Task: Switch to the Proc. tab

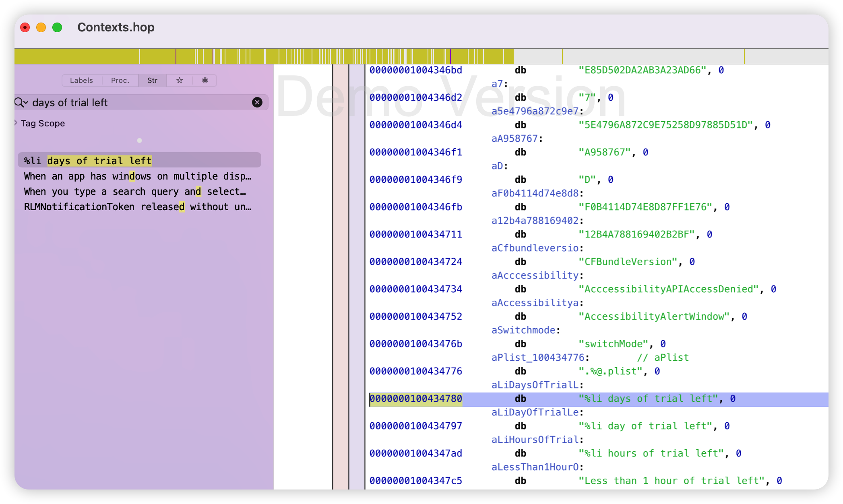Action: [120, 81]
